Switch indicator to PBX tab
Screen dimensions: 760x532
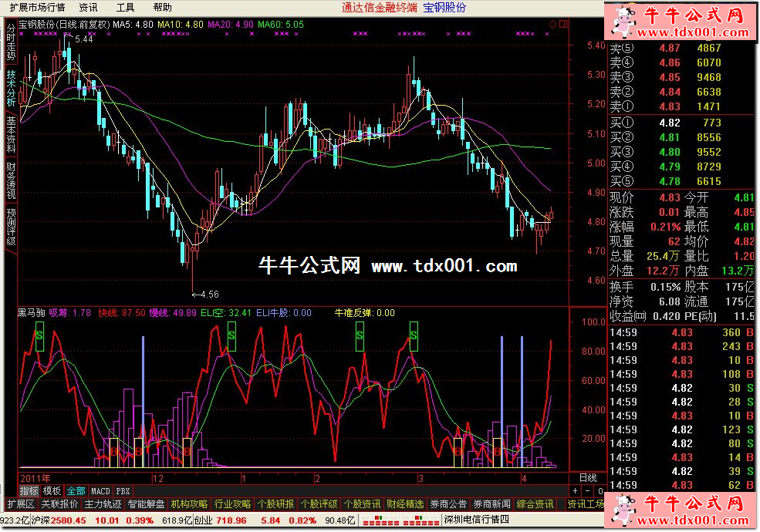[123, 491]
